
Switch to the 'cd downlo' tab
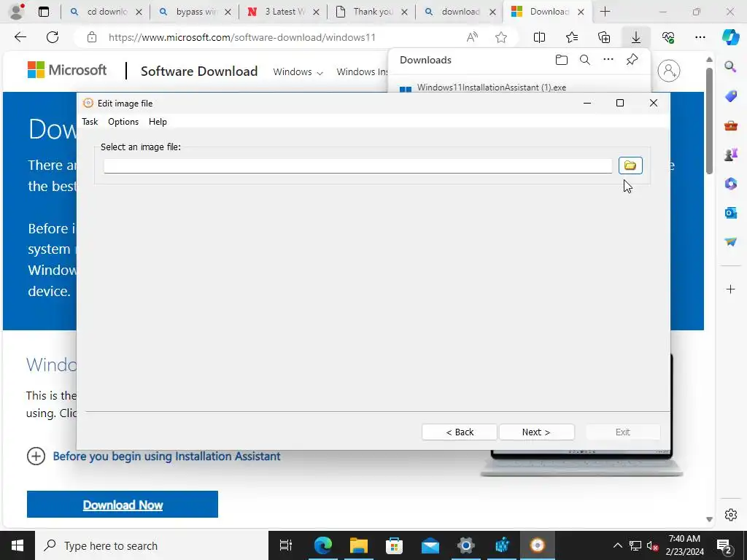[107, 12]
